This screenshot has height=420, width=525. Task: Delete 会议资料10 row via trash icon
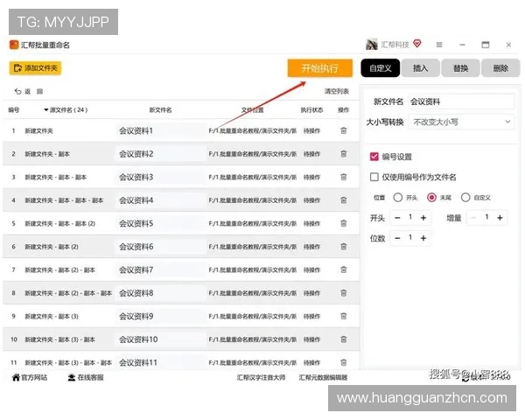[344, 339]
